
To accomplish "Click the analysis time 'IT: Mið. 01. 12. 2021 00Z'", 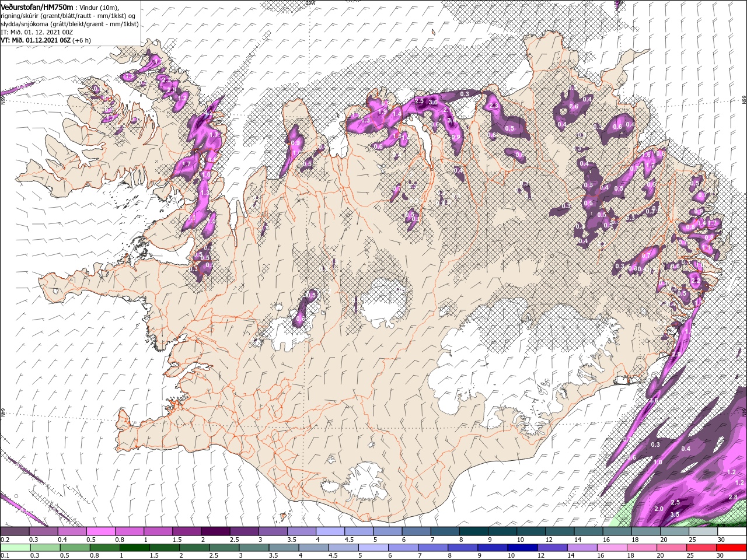I will [x=36, y=32].
